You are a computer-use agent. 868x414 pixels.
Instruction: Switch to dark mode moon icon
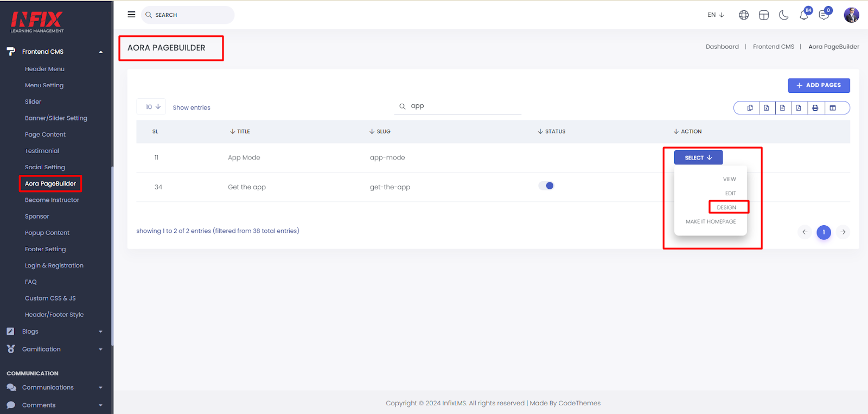click(x=783, y=15)
